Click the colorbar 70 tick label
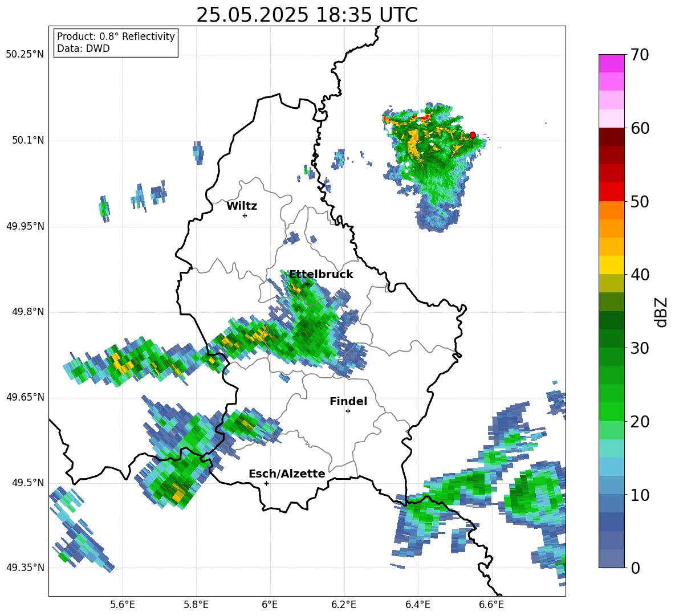 tap(640, 55)
